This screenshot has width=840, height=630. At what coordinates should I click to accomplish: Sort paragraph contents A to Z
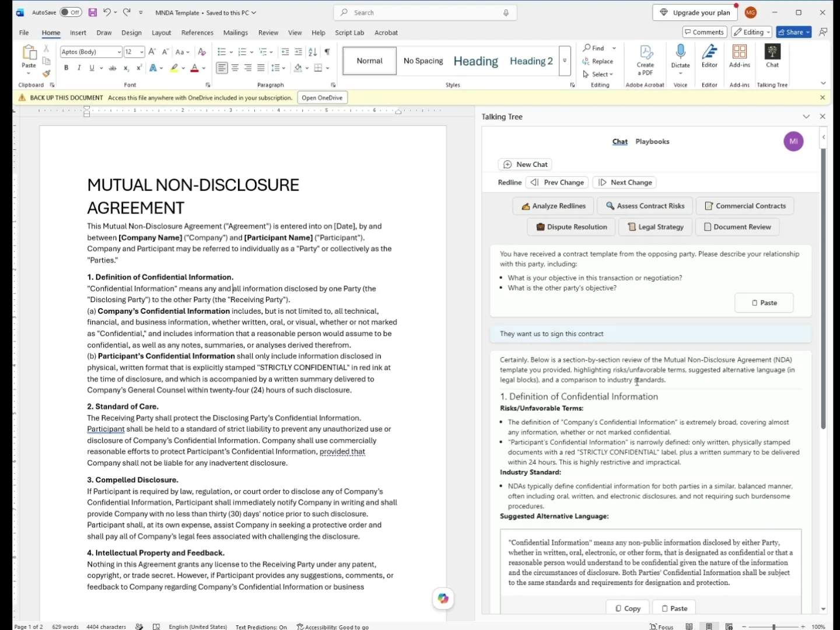pyautogui.click(x=313, y=52)
